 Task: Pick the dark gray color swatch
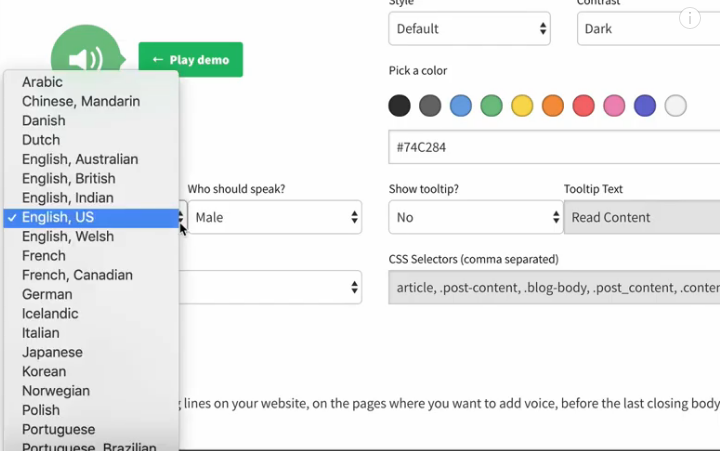point(430,106)
